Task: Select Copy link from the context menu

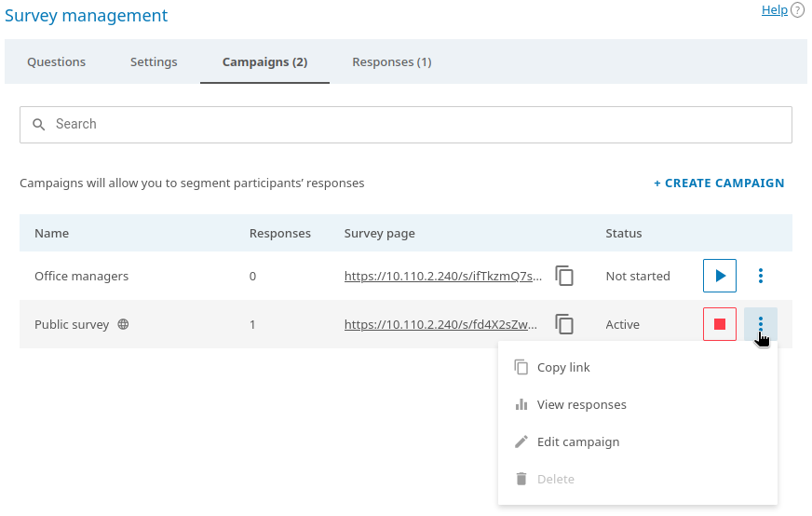Action: [563, 367]
